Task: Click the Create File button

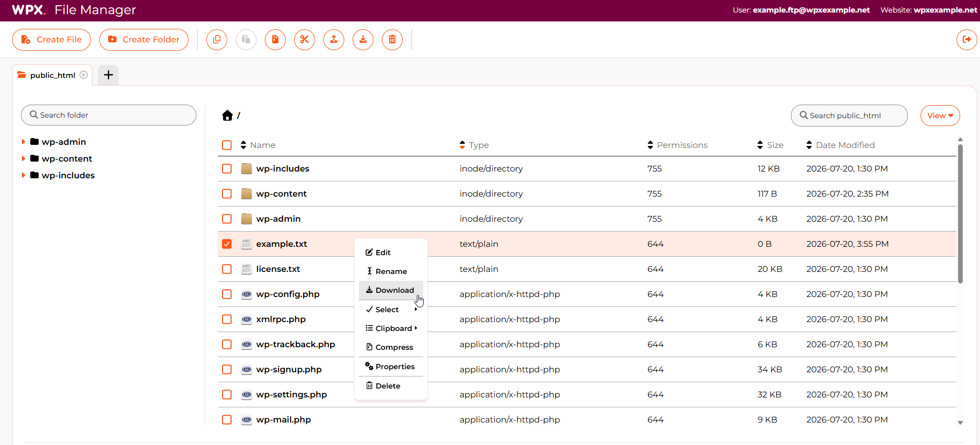Action: tap(51, 40)
